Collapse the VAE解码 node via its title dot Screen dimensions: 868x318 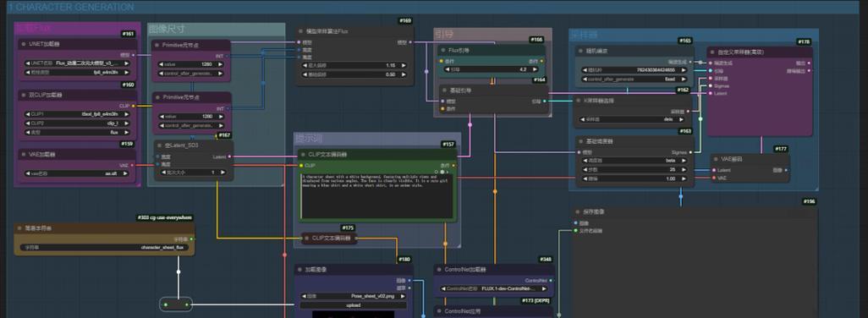[x=716, y=159]
